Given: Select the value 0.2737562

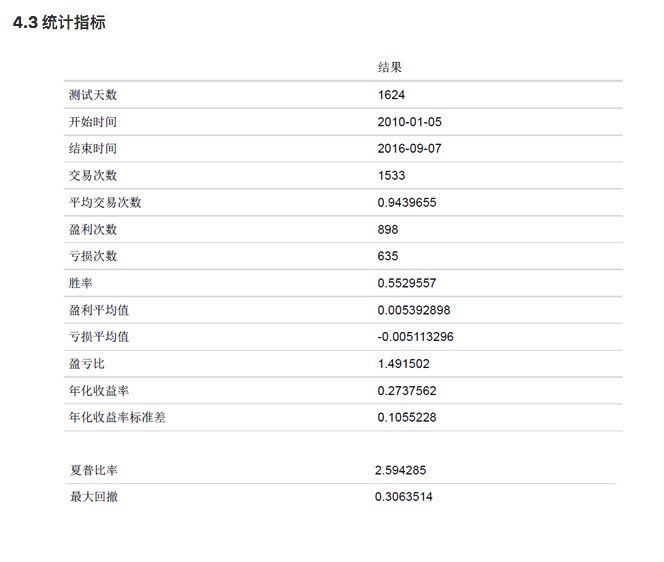Looking at the screenshot, I should [407, 390].
